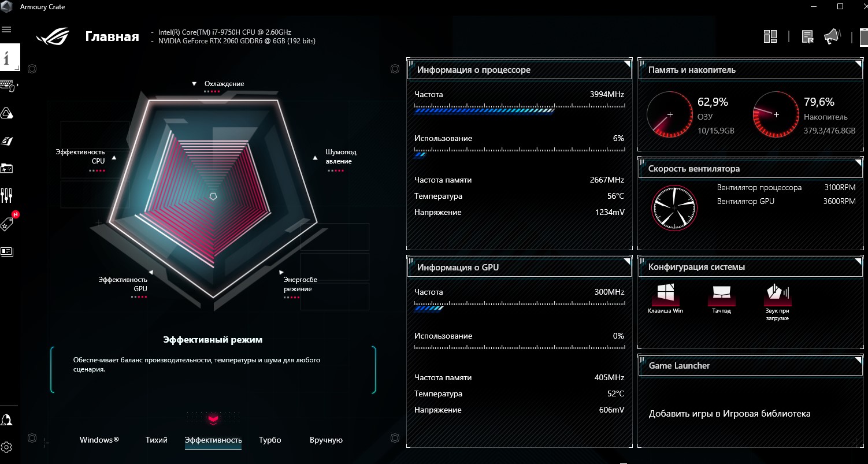This screenshot has width=868, height=464.
Task: Click the 56°C CPU temperature value
Action: click(615, 196)
